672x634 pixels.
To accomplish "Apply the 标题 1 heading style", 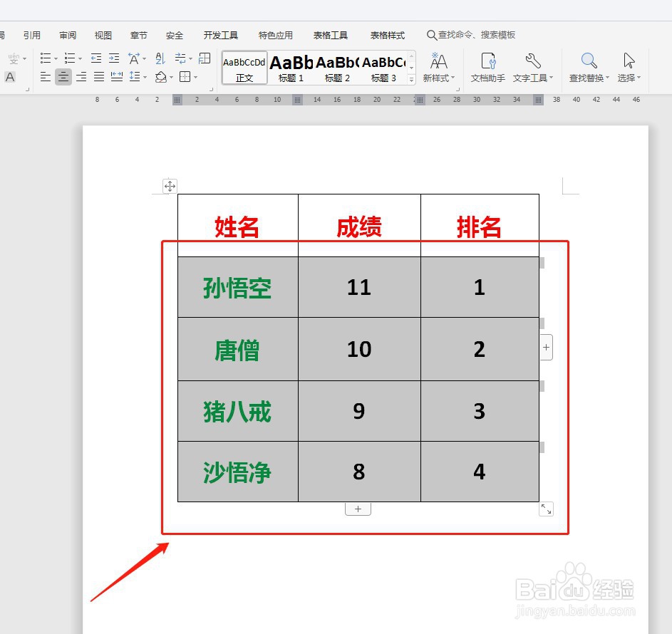I will pos(291,68).
